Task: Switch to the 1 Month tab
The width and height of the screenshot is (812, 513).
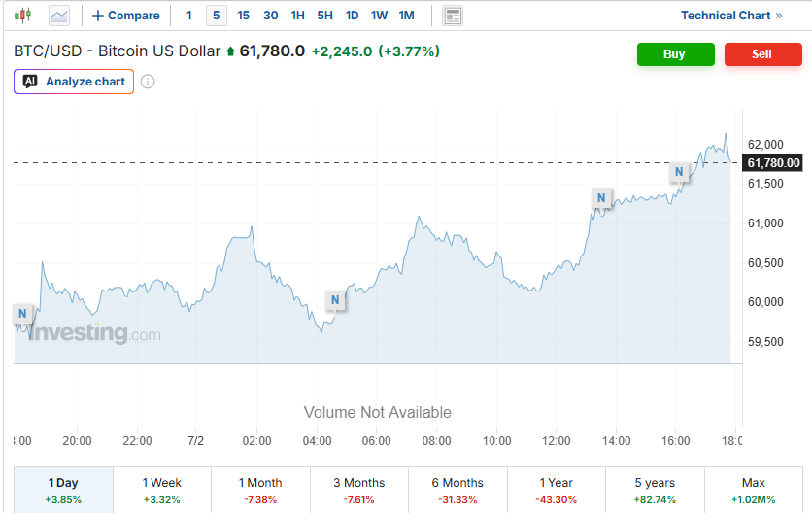Action: point(260,491)
